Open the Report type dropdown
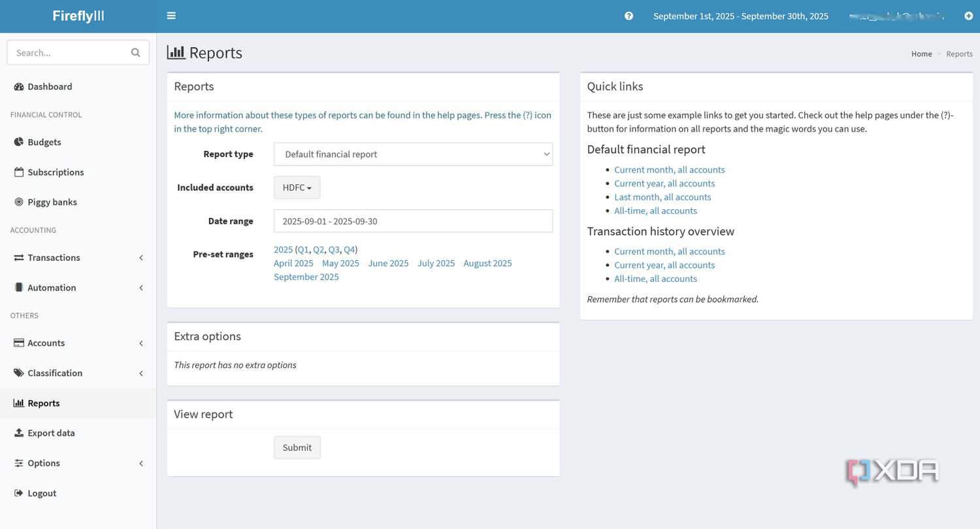The image size is (980, 529). (x=413, y=154)
